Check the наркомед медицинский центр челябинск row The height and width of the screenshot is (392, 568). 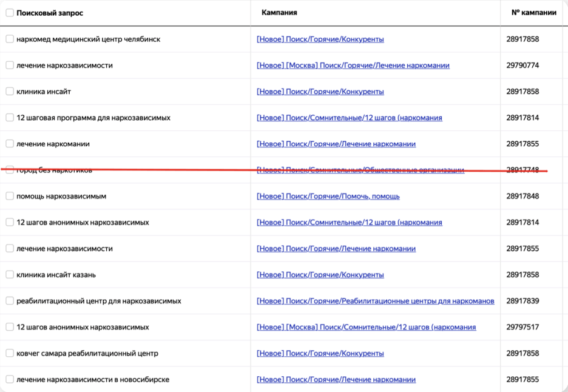pyautogui.click(x=10, y=39)
